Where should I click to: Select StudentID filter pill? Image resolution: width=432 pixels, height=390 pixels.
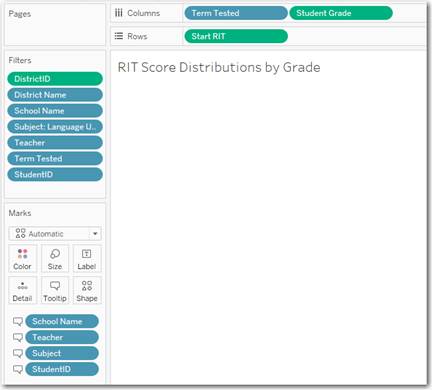tap(55, 174)
